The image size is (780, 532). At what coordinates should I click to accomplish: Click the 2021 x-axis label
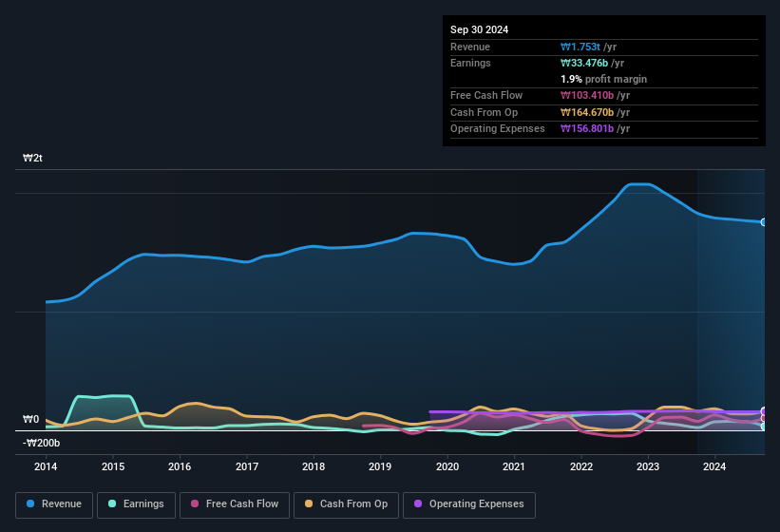[514, 466]
